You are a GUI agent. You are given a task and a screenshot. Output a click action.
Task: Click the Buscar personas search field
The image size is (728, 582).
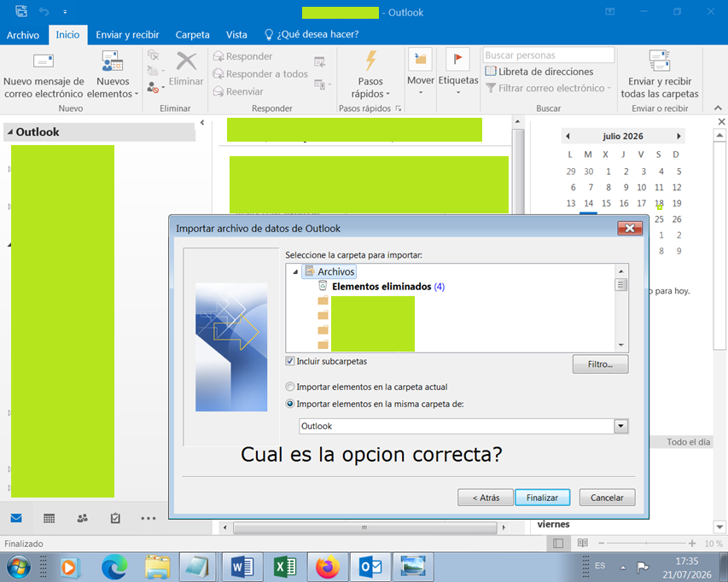click(548, 55)
